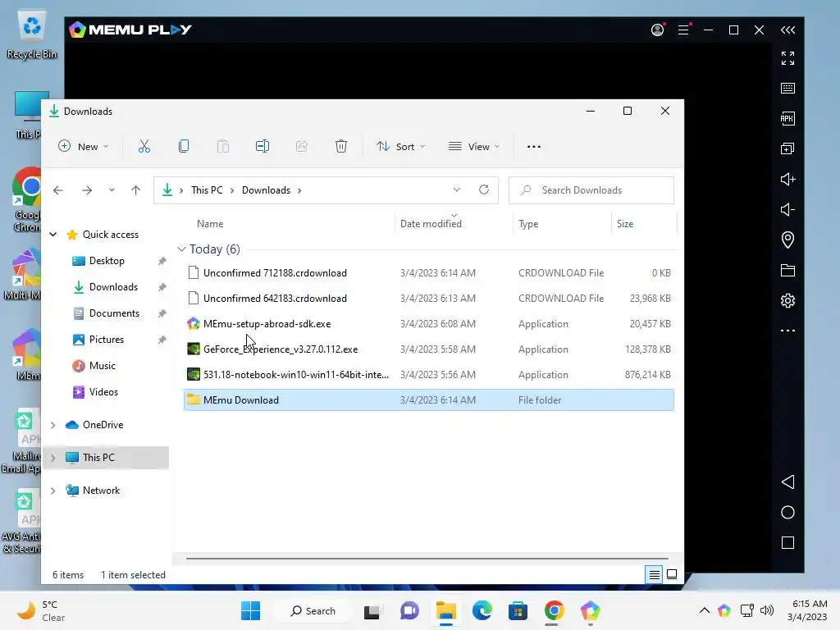This screenshot has height=630, width=840.
Task: Click Downloads in the address breadcrumb
Action: click(266, 190)
